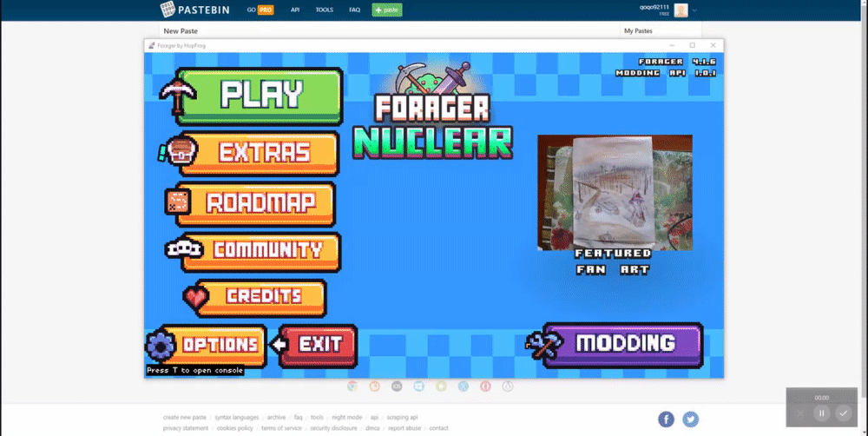The width and height of the screenshot is (868, 436).
Task: Click the Firefox add-on icon below game window
Action: (375, 386)
